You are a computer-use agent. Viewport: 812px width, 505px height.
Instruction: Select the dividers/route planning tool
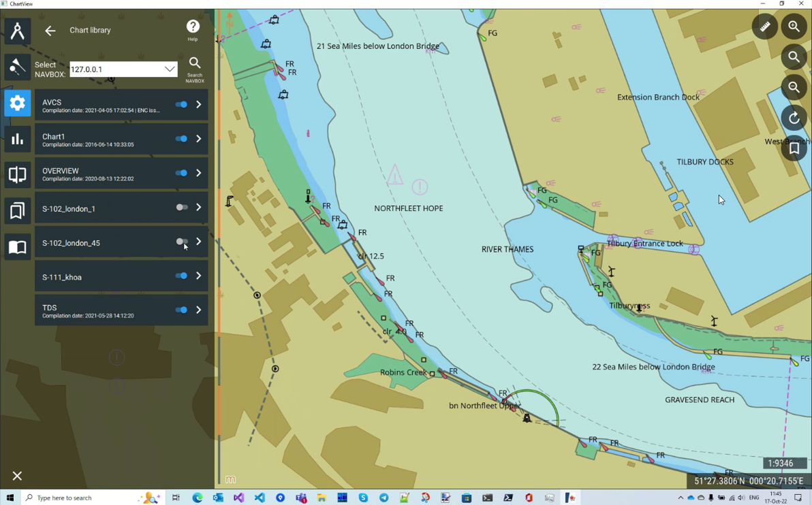tap(17, 31)
